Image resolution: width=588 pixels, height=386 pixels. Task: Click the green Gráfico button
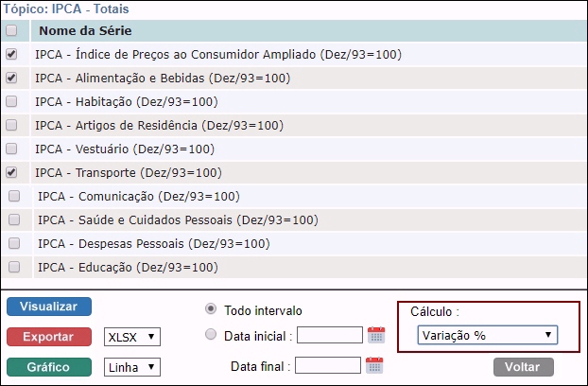click(x=49, y=367)
